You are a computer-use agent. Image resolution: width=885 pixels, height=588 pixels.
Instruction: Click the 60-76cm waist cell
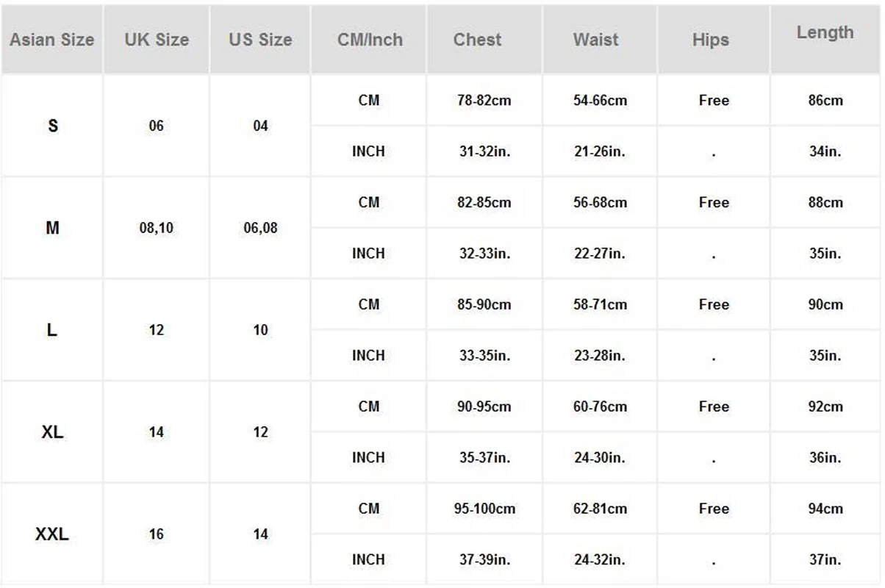point(600,406)
